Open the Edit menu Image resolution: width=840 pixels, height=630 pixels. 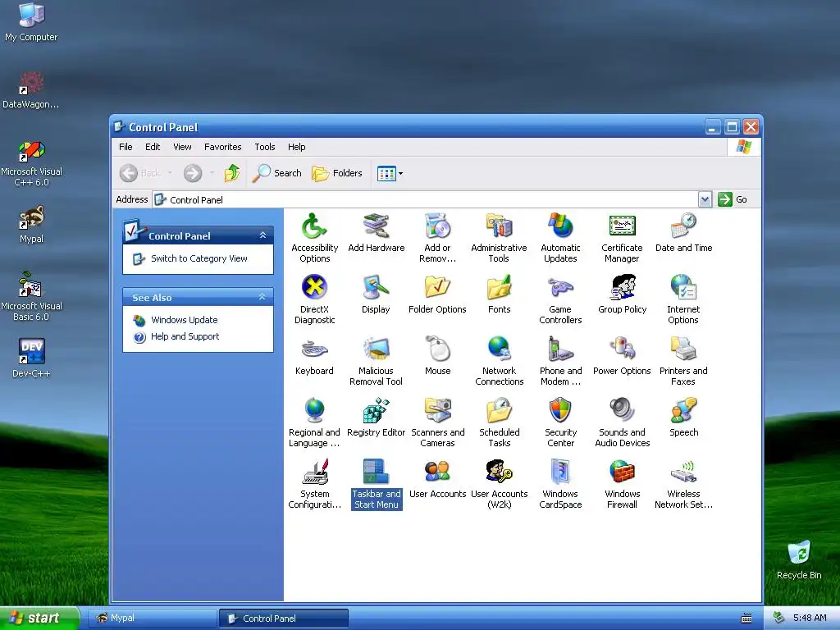tap(152, 147)
